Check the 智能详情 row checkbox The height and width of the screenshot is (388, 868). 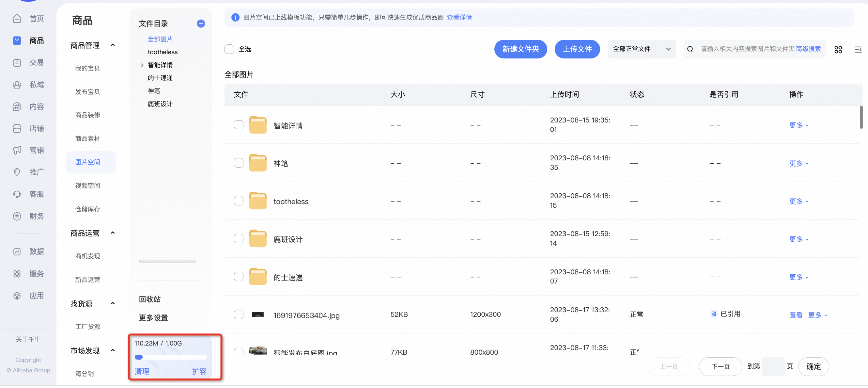pos(239,125)
